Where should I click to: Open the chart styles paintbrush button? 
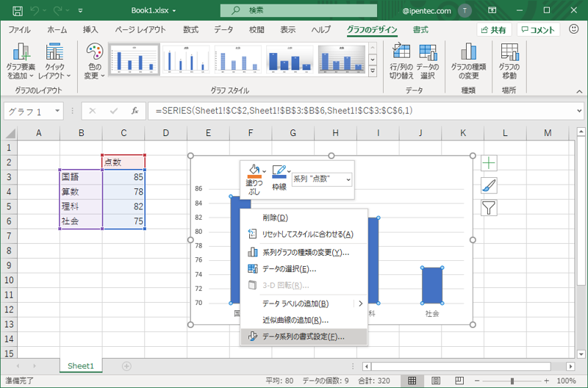point(489,186)
